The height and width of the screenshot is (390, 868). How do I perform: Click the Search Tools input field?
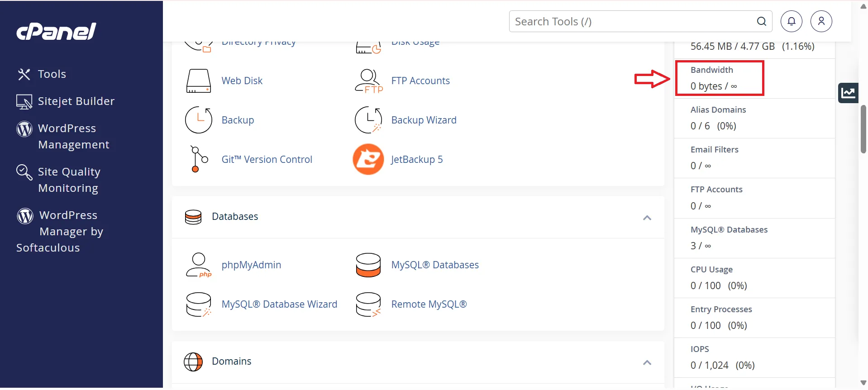coord(634,21)
